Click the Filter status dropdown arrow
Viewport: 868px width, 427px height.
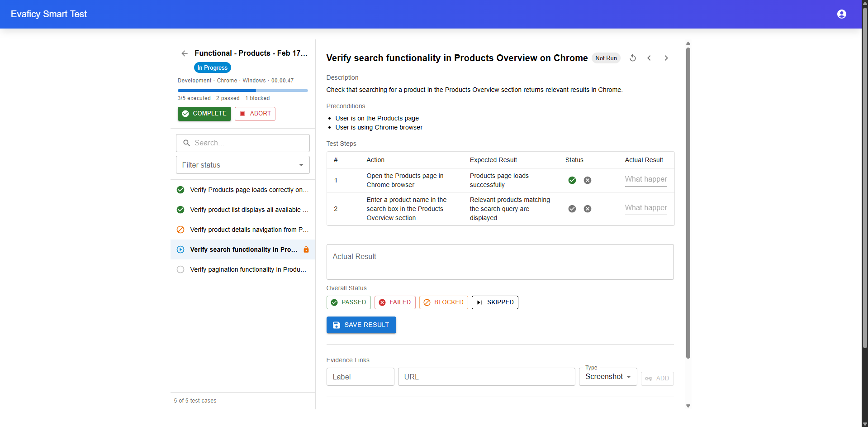pos(301,165)
